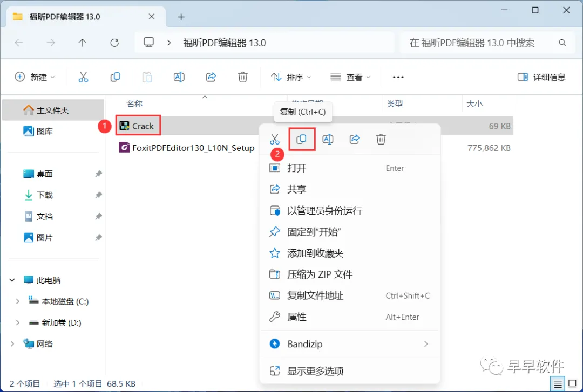Choose 复制文件地址
The width and height of the screenshot is (583, 392).
tap(350, 295)
